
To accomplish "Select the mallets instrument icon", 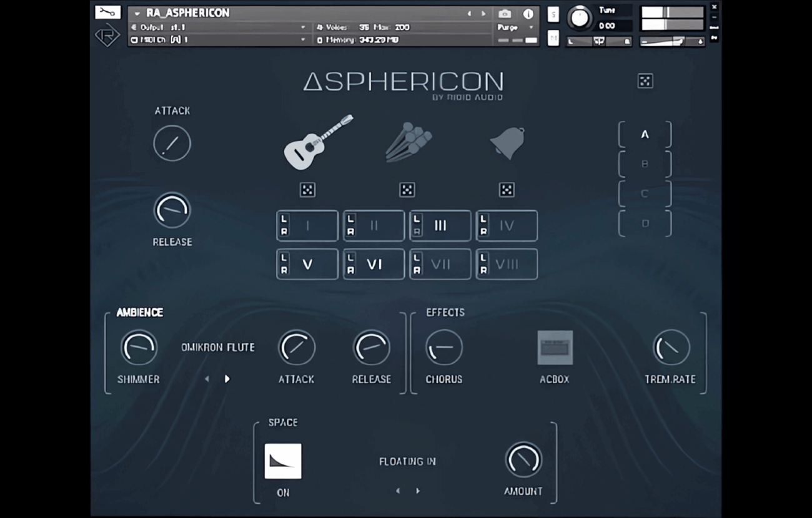I will point(408,143).
